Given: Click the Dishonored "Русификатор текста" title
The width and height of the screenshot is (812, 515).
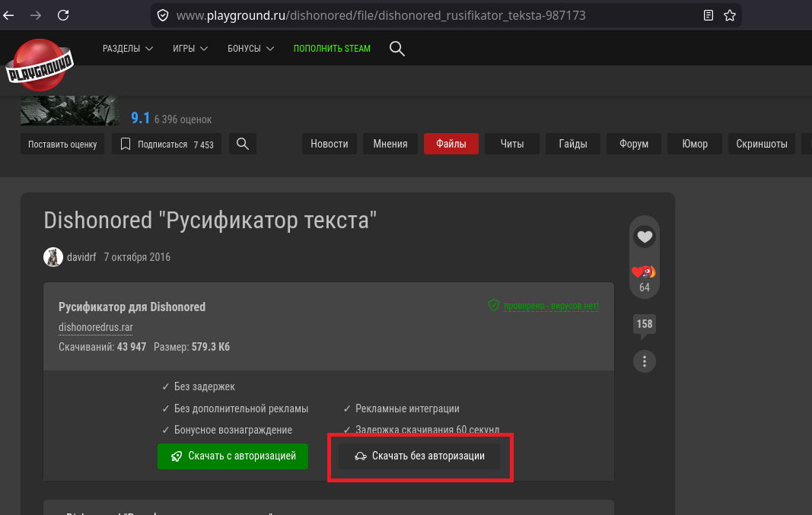Looking at the screenshot, I should (x=210, y=221).
